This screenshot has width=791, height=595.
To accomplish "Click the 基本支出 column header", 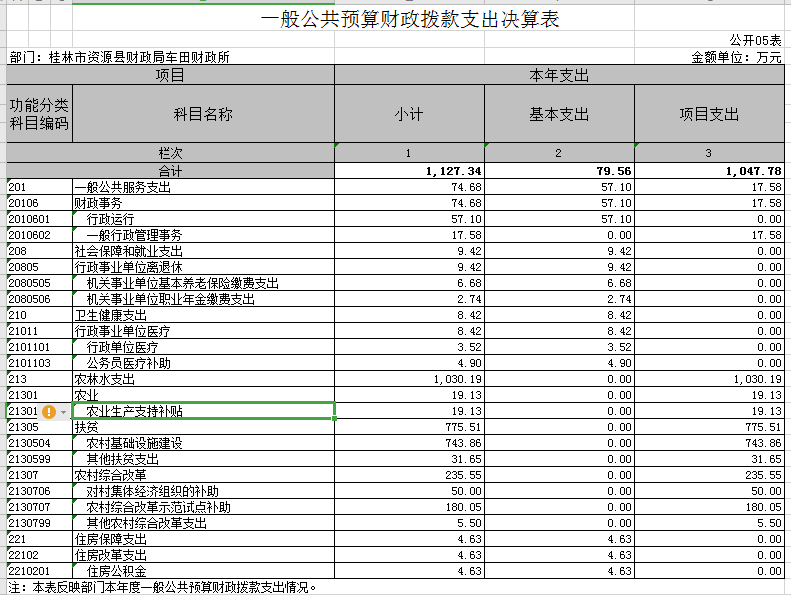I will tap(559, 115).
